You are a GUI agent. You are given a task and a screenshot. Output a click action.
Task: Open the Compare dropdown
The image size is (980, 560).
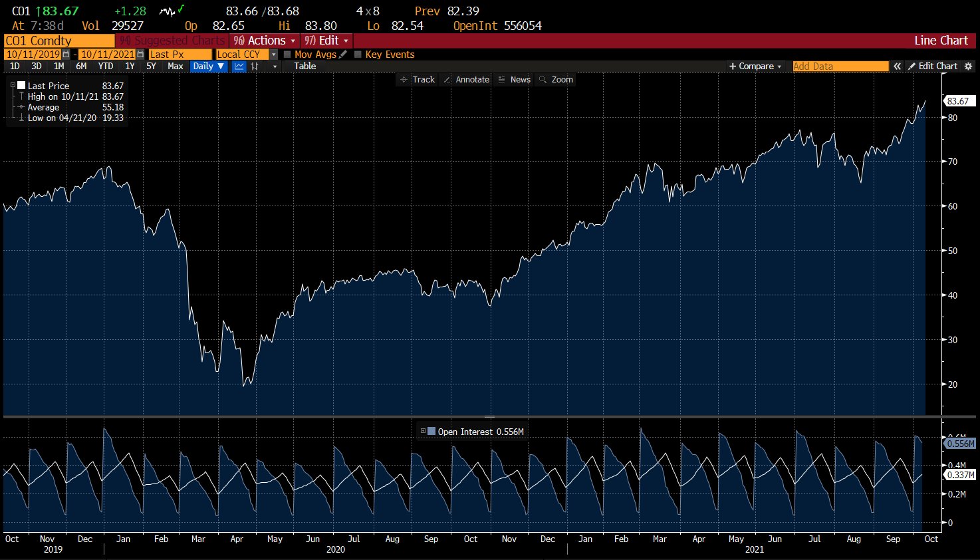755,67
